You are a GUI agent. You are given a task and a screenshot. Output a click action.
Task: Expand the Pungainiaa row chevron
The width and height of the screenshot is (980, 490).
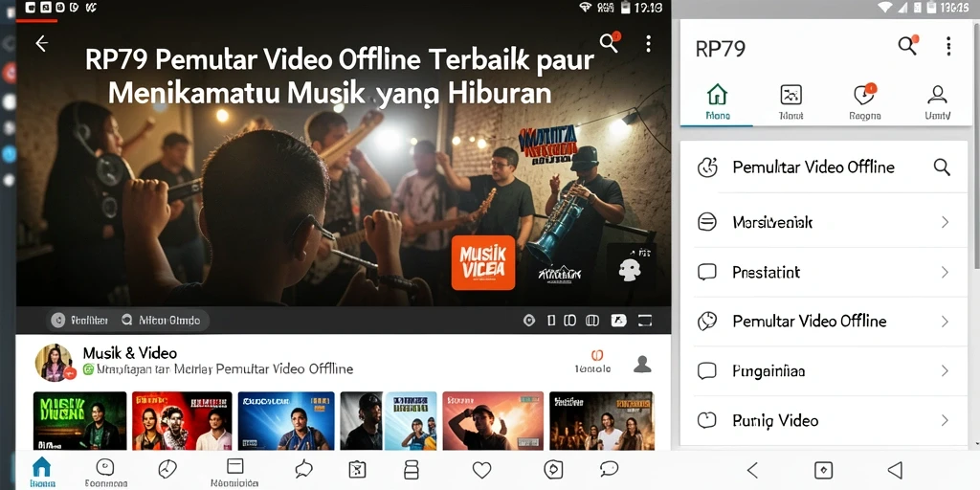(x=945, y=370)
